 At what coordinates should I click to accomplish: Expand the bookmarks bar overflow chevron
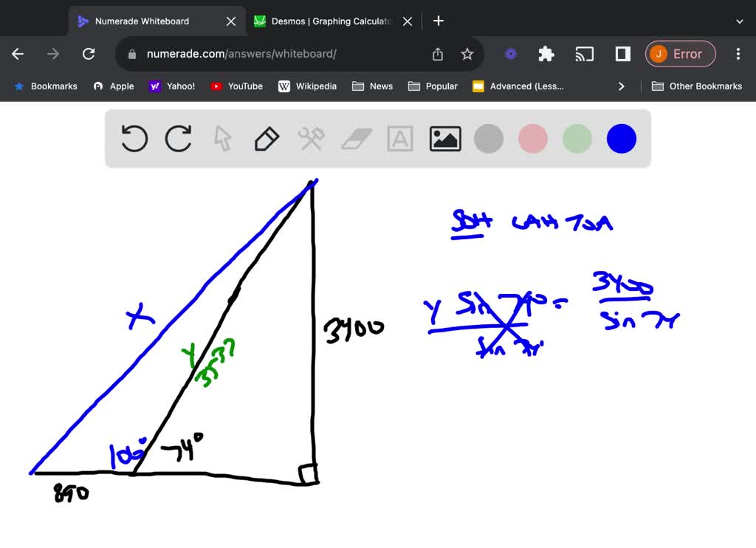(x=622, y=86)
